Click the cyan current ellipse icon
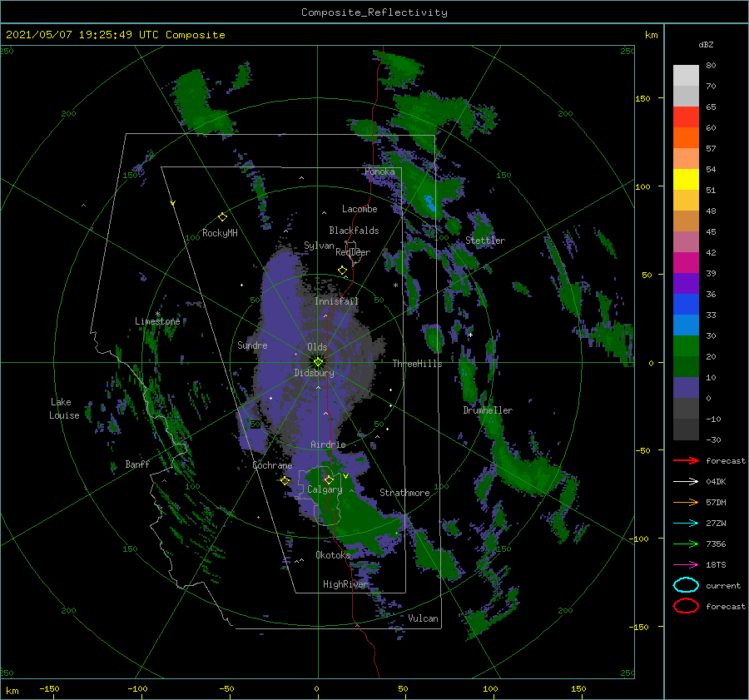 point(686,585)
